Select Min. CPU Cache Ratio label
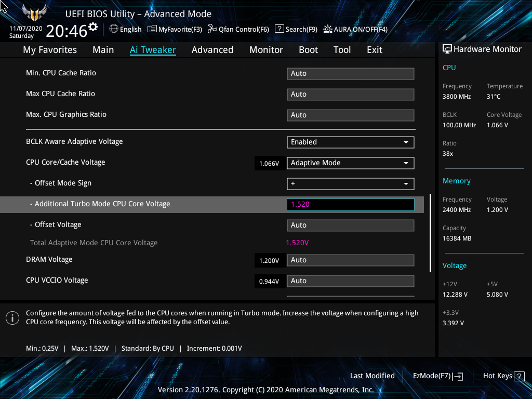Image resolution: width=532 pixels, height=399 pixels. pyautogui.click(x=61, y=73)
